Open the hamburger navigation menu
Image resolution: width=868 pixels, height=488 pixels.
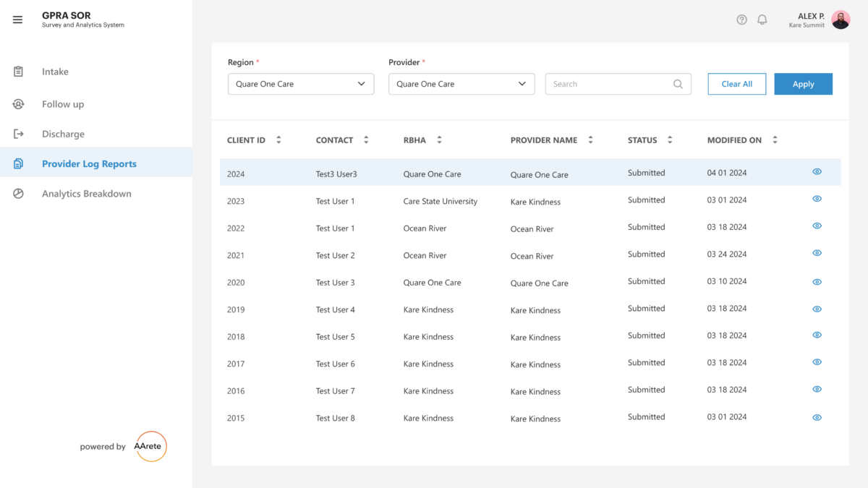point(17,20)
